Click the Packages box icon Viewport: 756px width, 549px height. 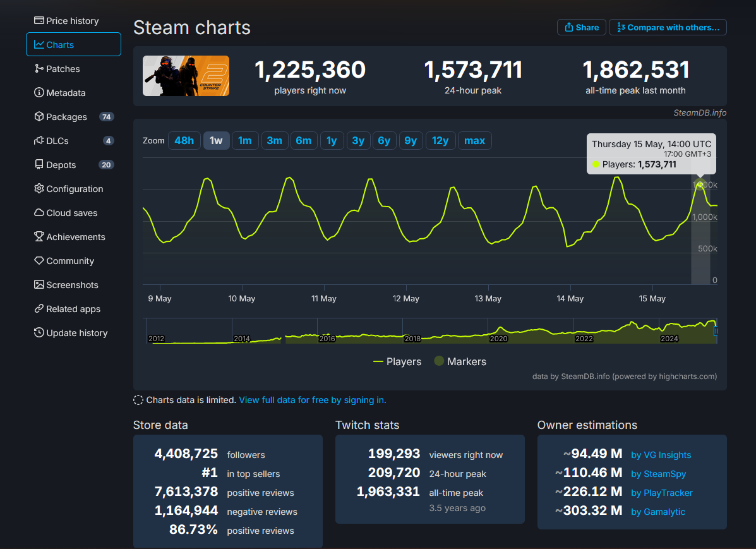pyautogui.click(x=39, y=116)
